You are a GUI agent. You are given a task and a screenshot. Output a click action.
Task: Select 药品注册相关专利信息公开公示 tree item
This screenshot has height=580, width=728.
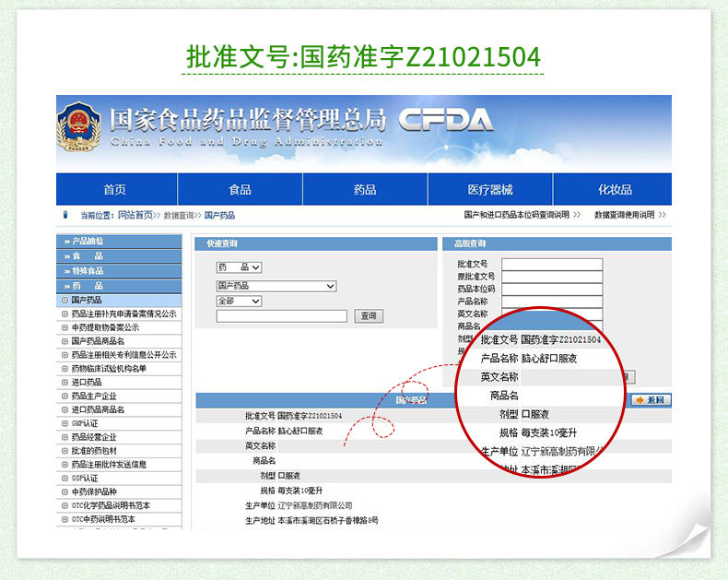[123, 355]
